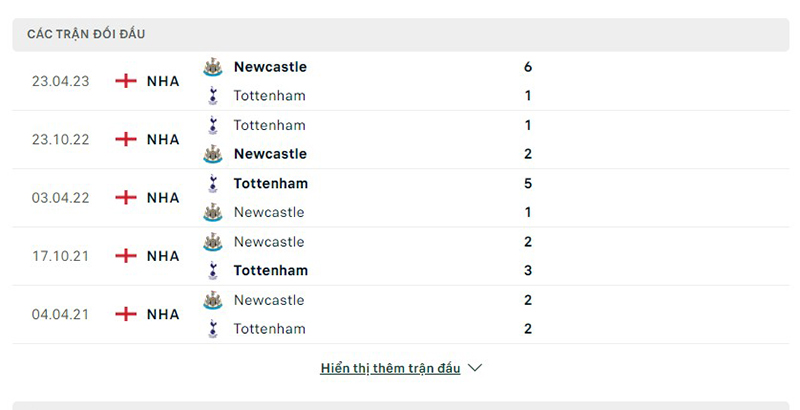
Task: Click England flag beside 23.04.23 date
Action: (x=126, y=81)
